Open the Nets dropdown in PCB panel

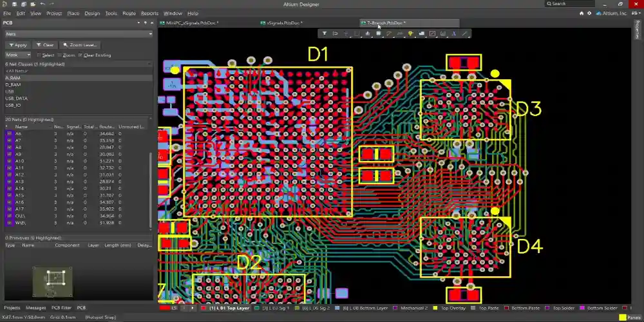click(79, 33)
